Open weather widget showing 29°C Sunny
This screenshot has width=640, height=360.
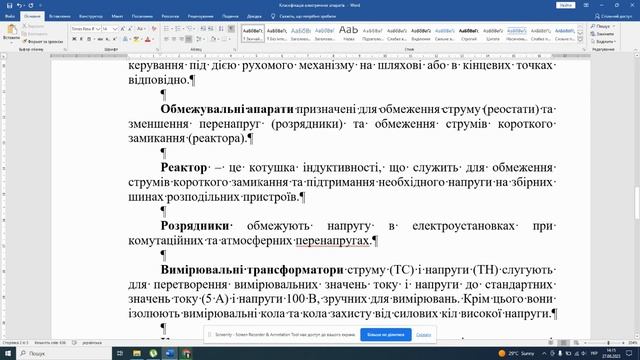516,353
